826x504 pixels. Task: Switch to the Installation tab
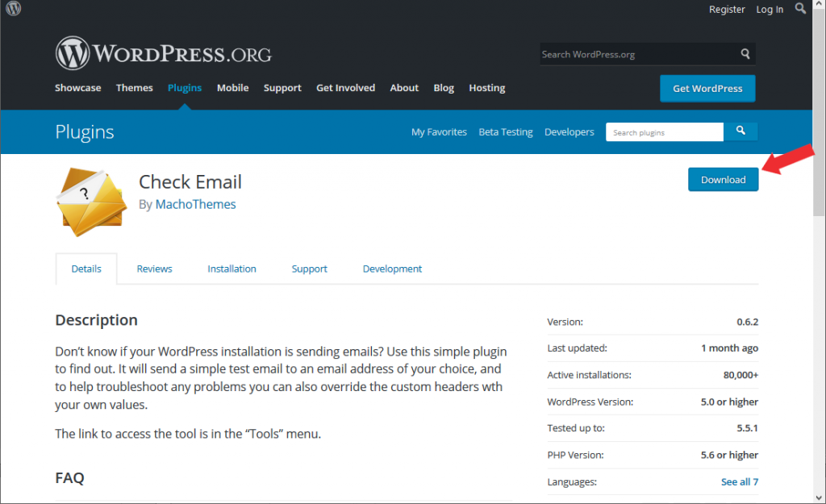(x=232, y=269)
